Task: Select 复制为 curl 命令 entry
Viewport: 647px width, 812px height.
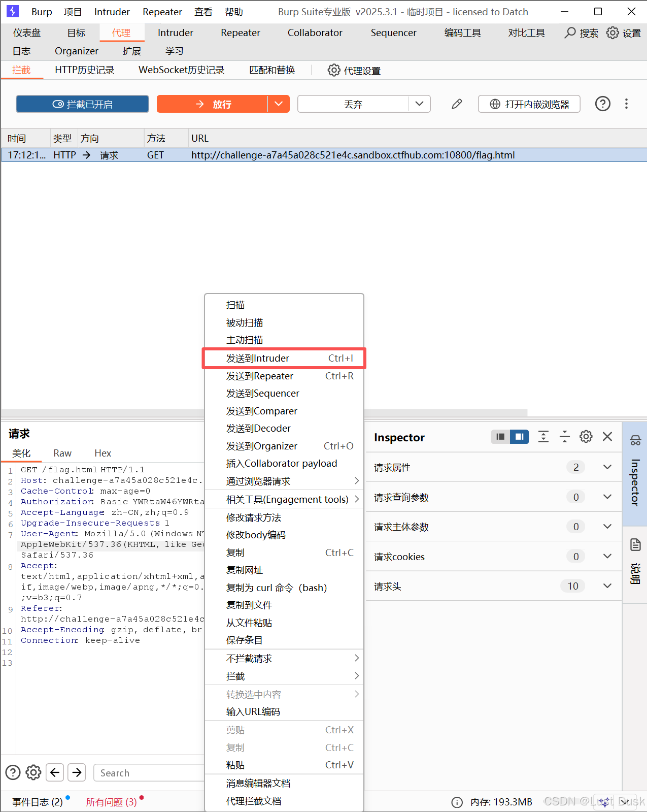Action: point(284,588)
